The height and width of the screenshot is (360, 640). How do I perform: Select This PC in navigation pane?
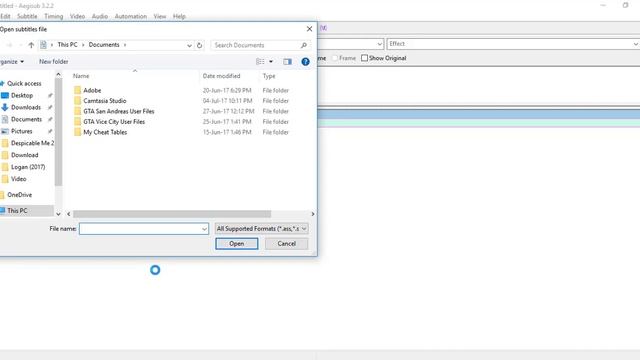click(17, 211)
